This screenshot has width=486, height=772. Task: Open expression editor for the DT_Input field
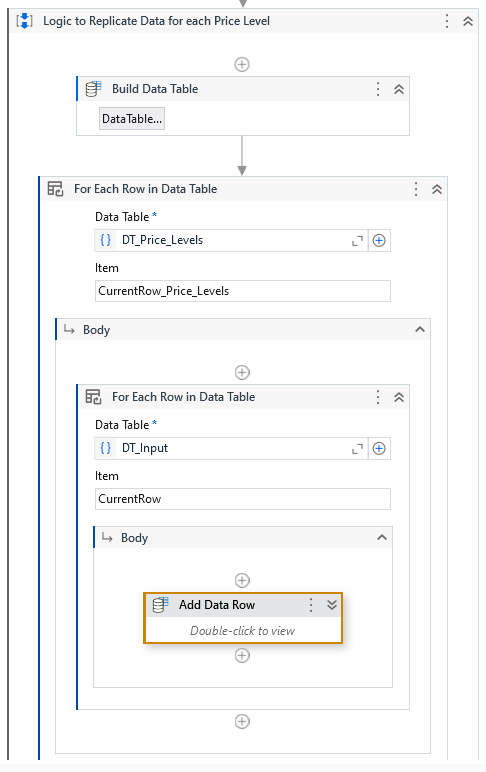pos(357,449)
